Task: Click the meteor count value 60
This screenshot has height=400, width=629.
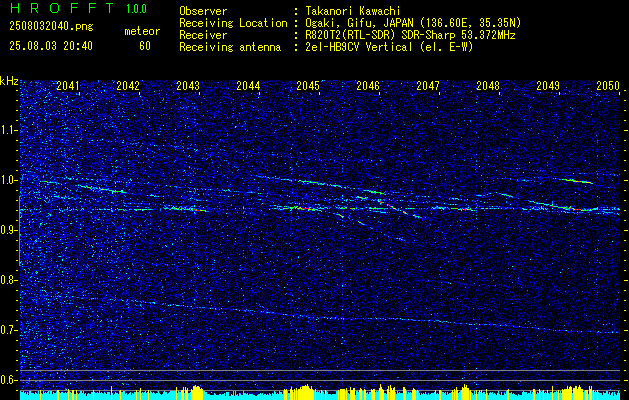Action: point(145,46)
